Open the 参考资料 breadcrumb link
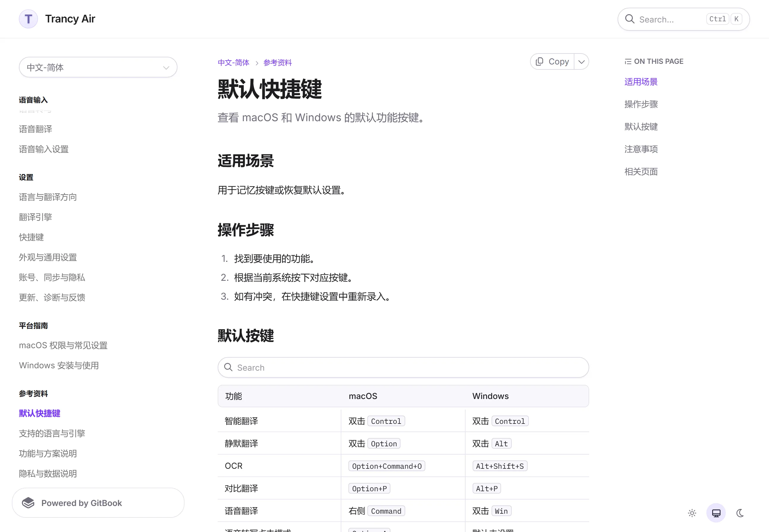 pos(277,63)
